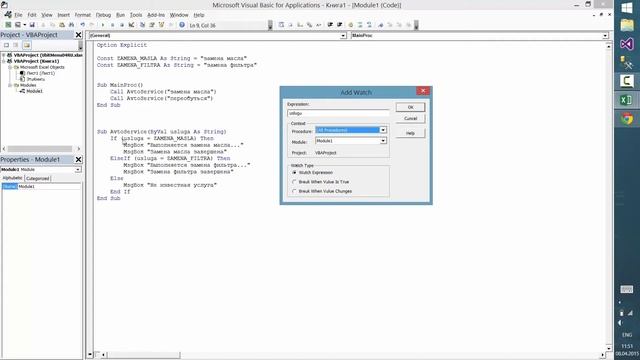Open File Explorer folder icon in taskbar
Viewport: 640px width, 360px height.
pos(627,25)
